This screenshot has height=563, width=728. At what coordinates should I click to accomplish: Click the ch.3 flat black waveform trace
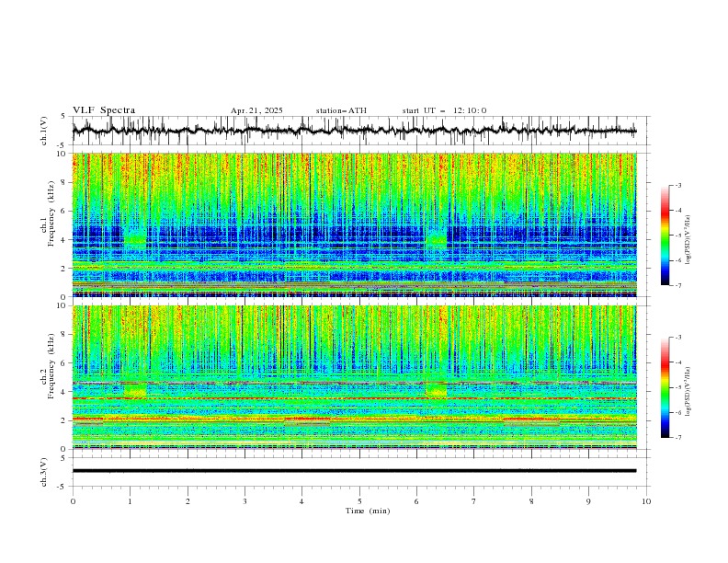click(354, 471)
